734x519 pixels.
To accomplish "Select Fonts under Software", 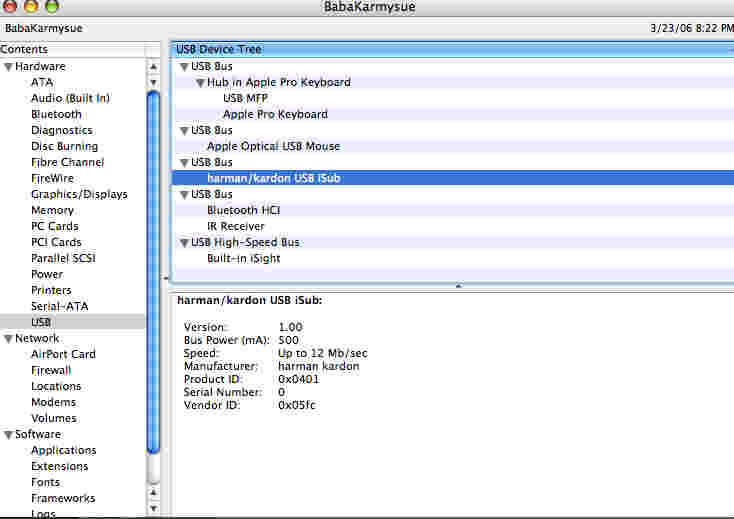I will click(x=45, y=482).
